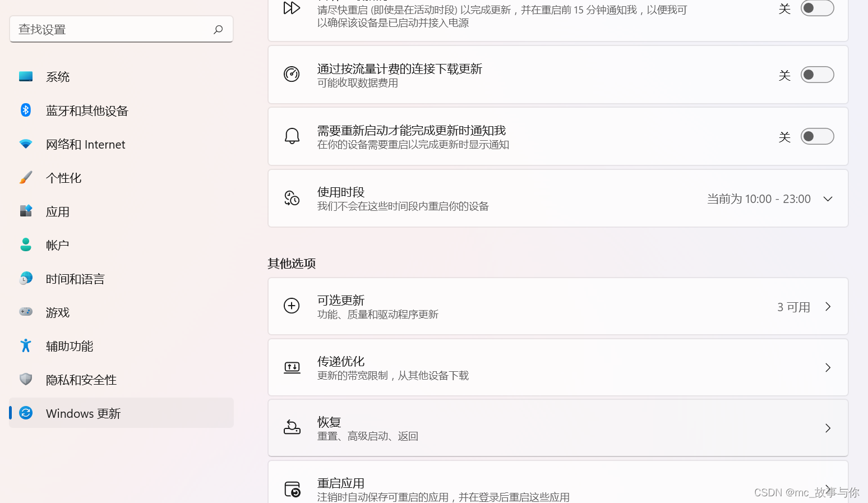
Task: Click the 时间和语言 globe clock icon
Action: click(26, 278)
